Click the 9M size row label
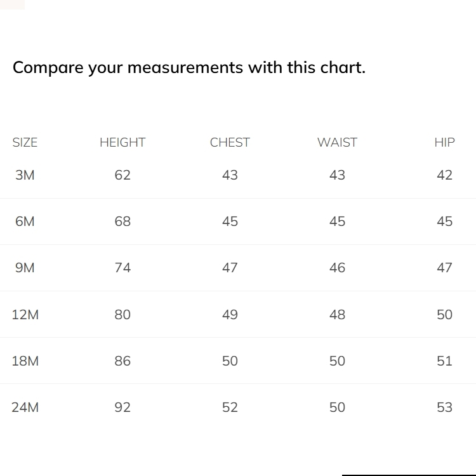 pos(25,268)
